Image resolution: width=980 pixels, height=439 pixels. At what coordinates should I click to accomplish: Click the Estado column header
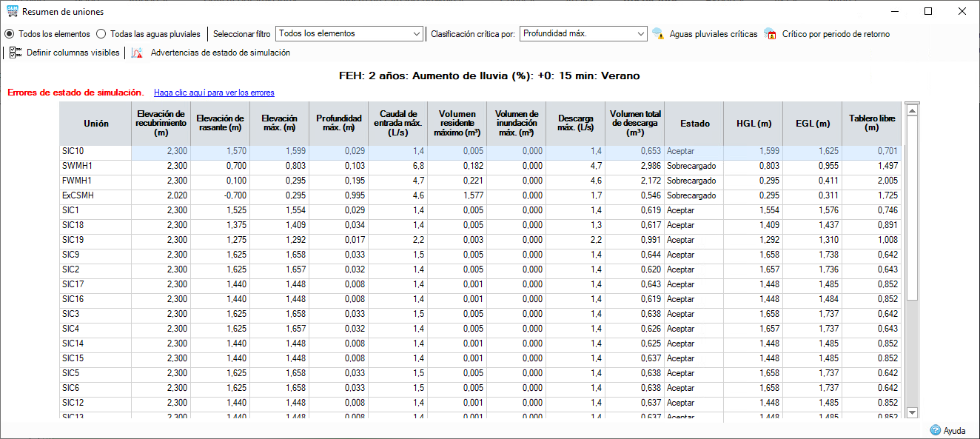[x=694, y=124]
